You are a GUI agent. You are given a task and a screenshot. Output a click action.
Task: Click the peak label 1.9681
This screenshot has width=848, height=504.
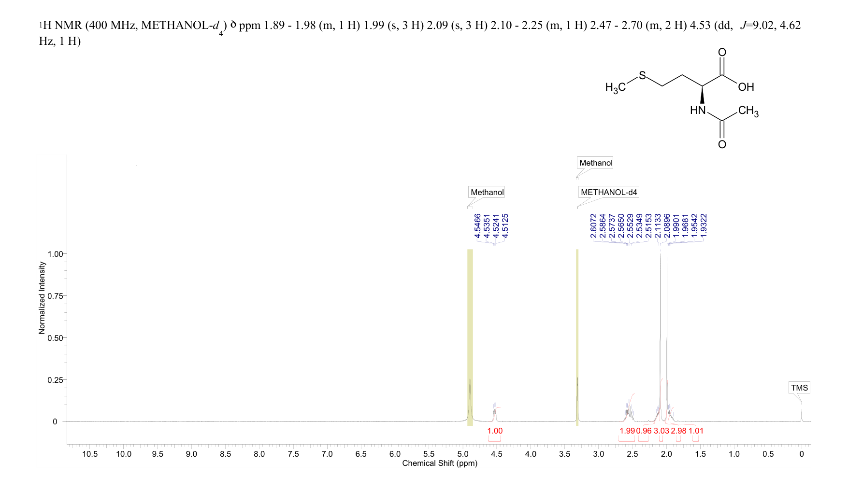686,226
